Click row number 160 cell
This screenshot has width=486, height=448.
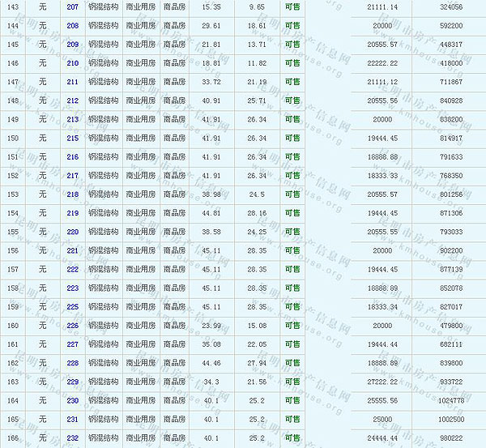coord(12,326)
